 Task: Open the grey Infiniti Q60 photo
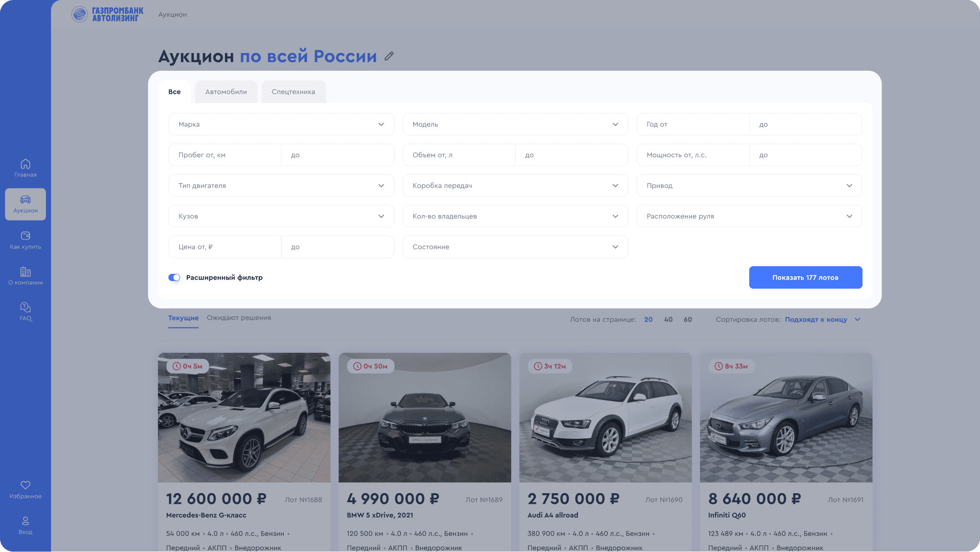(x=786, y=417)
